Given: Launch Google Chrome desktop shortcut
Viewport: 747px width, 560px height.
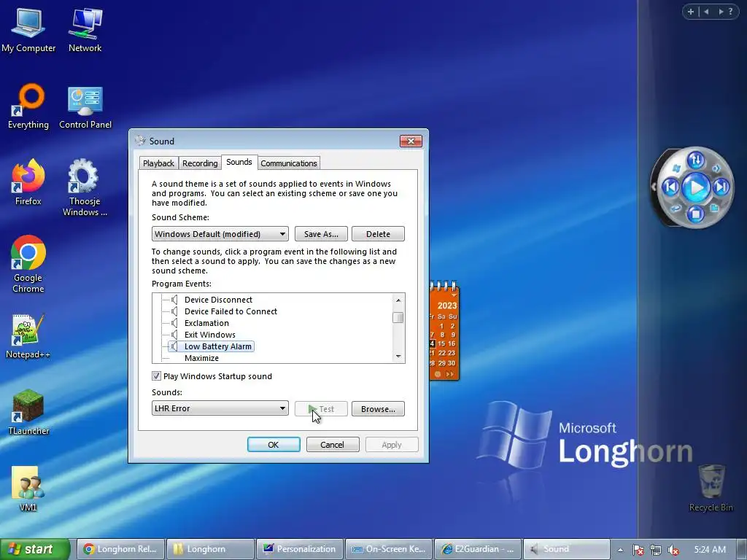Looking at the screenshot, I should click(x=28, y=264).
